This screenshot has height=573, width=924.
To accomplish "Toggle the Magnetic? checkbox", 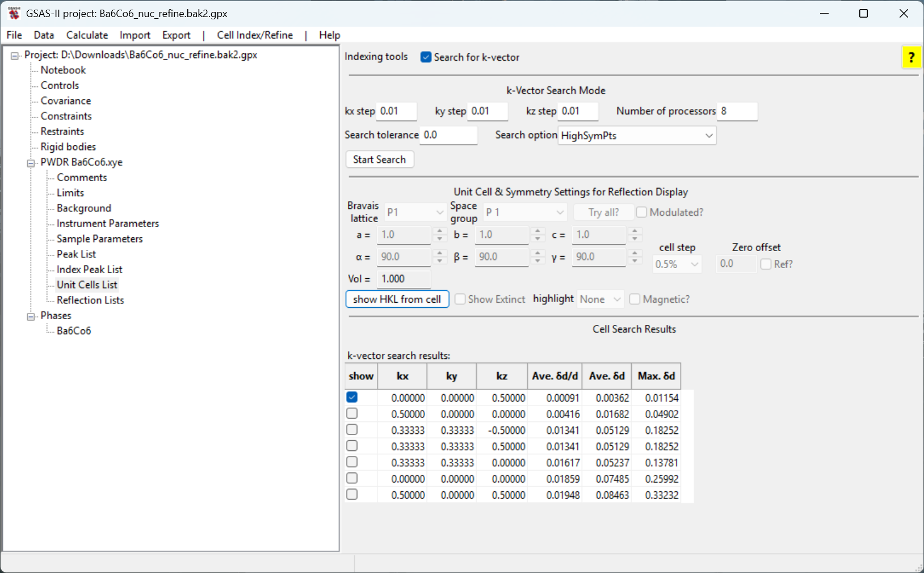I will pyautogui.click(x=635, y=299).
